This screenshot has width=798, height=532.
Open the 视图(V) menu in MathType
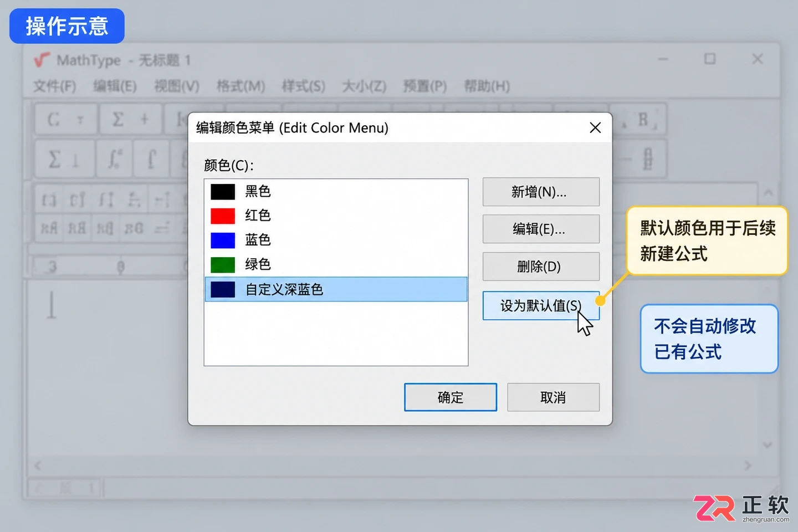176,86
